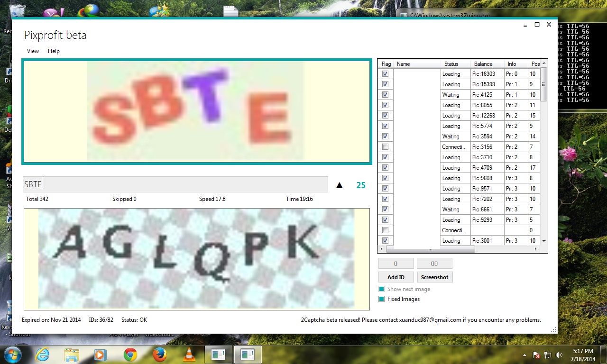
Task: Click the 'Expired on: Nov 21 2014' status text
Action: (51, 320)
